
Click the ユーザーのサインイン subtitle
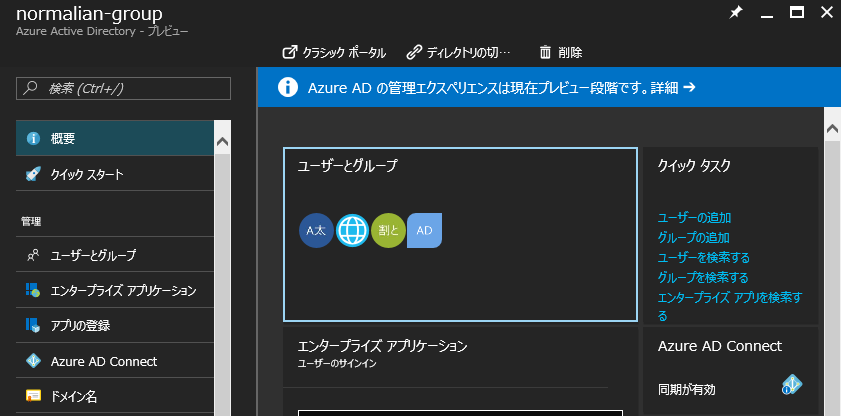(x=337, y=363)
